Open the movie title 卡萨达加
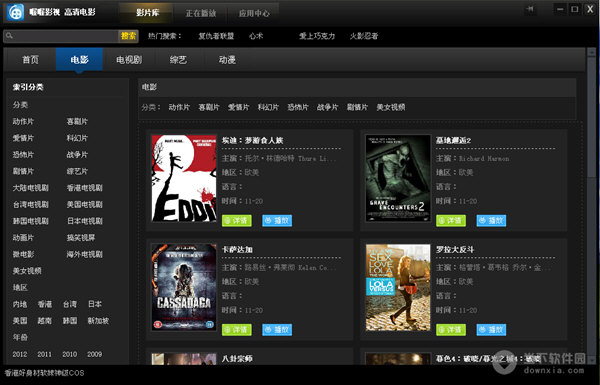The width and height of the screenshot is (600, 385). (x=237, y=250)
